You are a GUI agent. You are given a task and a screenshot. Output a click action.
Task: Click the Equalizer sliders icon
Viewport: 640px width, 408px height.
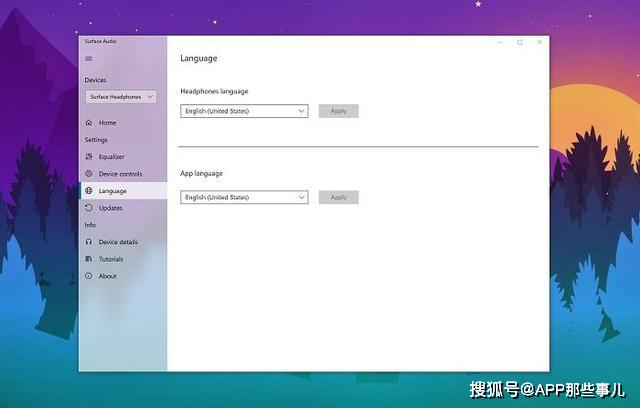(89, 157)
